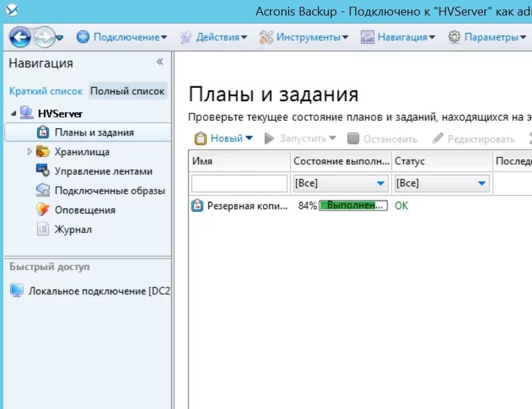The height and width of the screenshot is (409, 532).
Task: Click the forward navigation arrow button
Action: click(45, 37)
